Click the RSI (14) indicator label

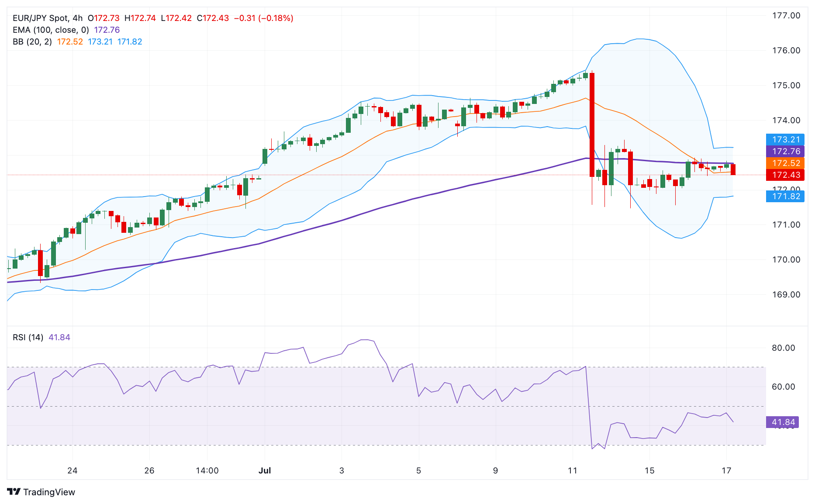(x=28, y=337)
